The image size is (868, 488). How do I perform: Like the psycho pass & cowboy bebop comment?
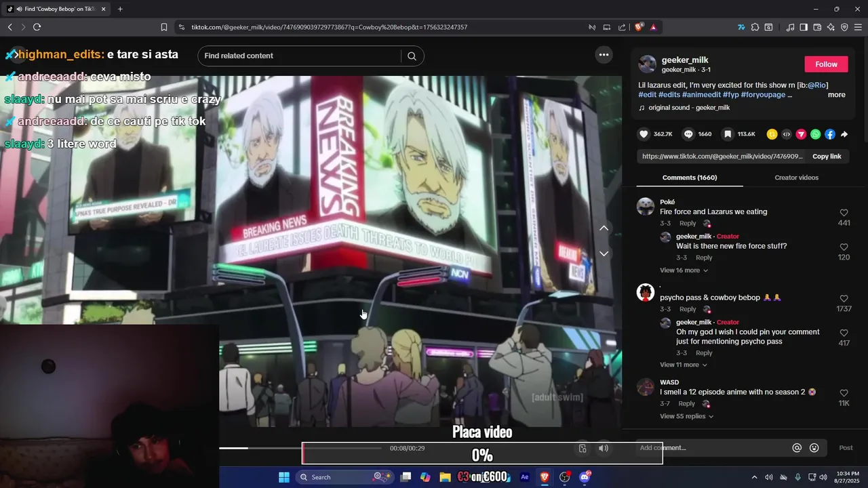point(844,299)
